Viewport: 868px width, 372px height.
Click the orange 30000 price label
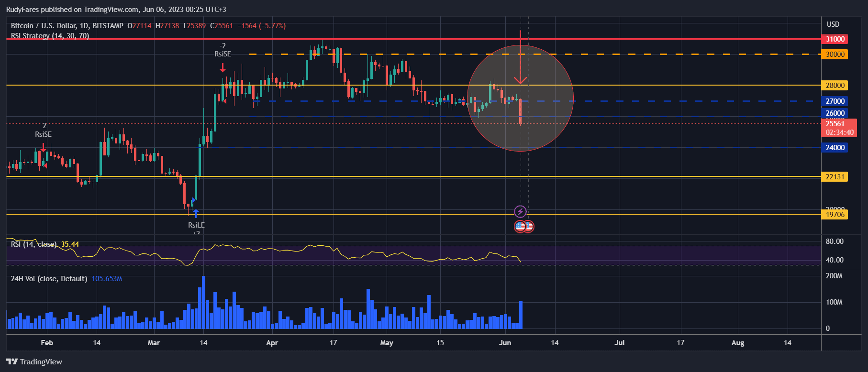(835, 55)
